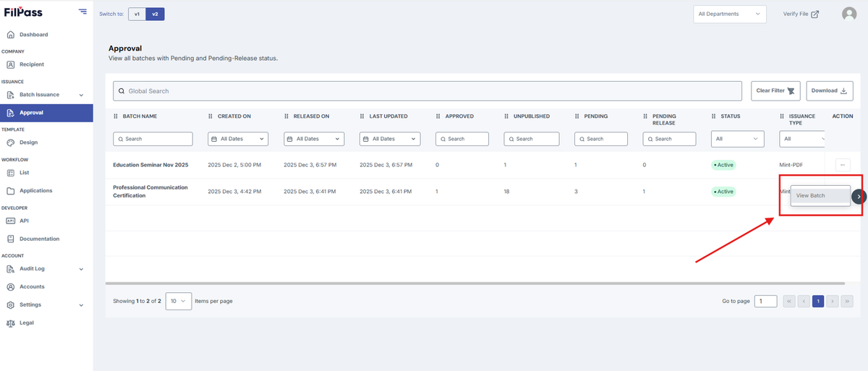Focus the Batch Name search filter

153,139
